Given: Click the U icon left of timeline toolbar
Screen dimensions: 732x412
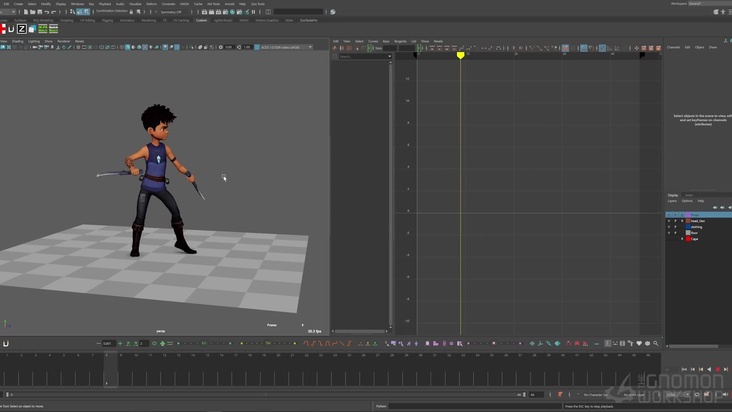Looking at the screenshot, I should (x=6, y=343).
